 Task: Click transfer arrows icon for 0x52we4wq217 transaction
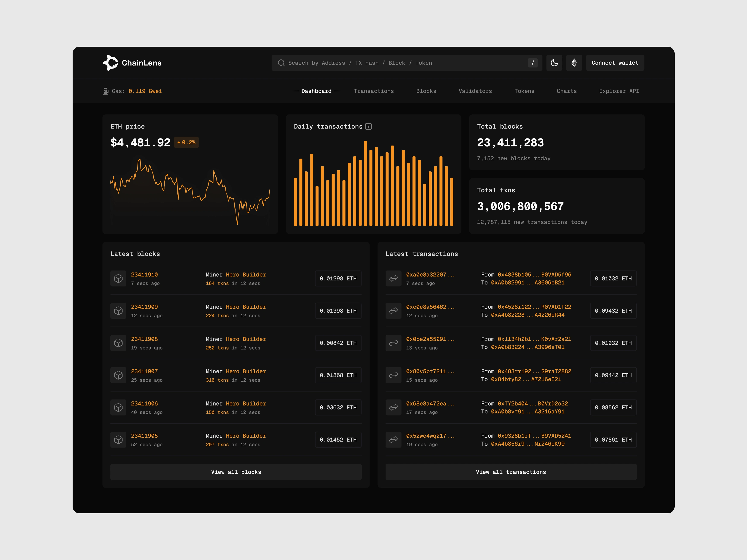pyautogui.click(x=393, y=440)
